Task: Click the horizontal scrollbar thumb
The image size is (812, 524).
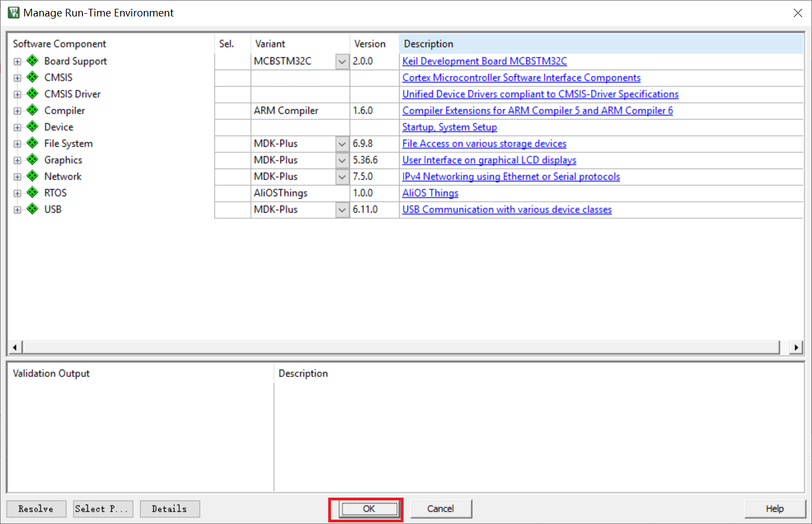Action: click(x=401, y=347)
